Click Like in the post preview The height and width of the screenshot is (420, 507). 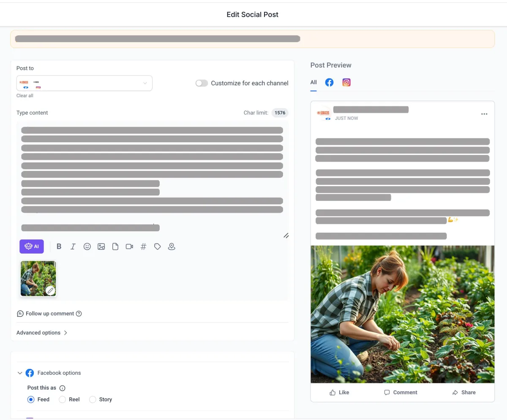(339, 393)
